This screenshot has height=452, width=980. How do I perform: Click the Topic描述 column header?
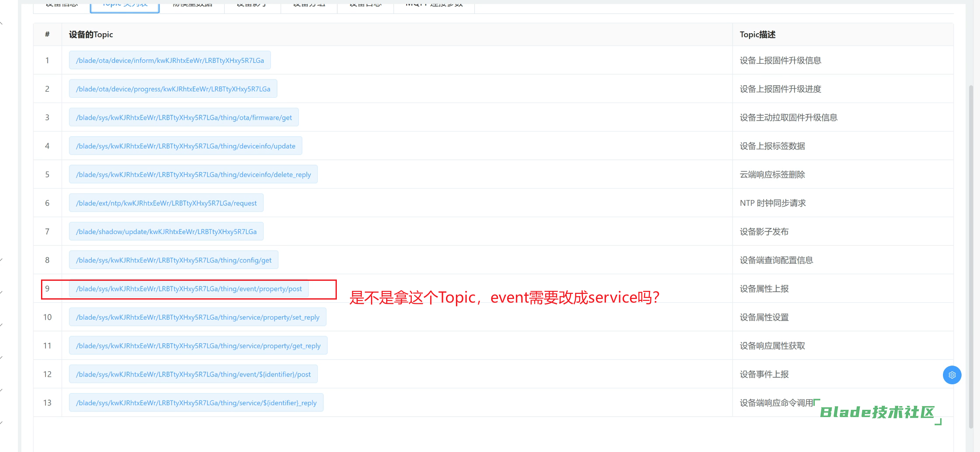tap(757, 35)
